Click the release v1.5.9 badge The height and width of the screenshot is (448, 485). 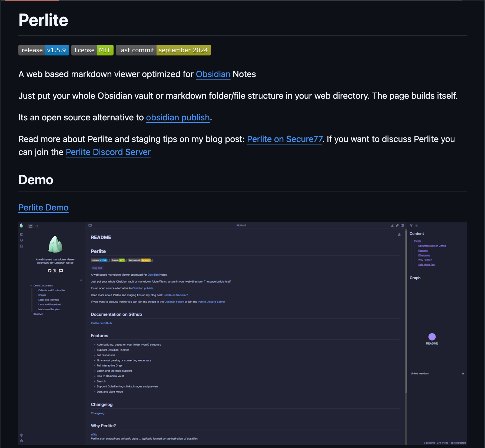tap(44, 50)
